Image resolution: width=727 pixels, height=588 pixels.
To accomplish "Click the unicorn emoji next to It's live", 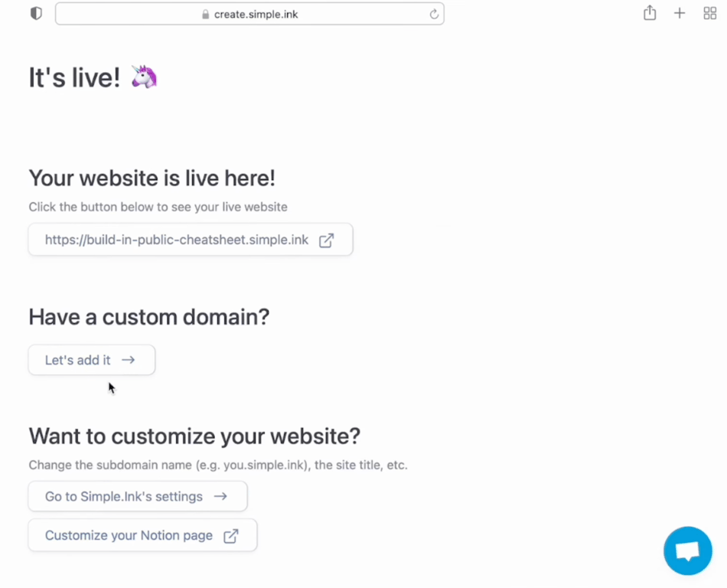I will 144,77.
